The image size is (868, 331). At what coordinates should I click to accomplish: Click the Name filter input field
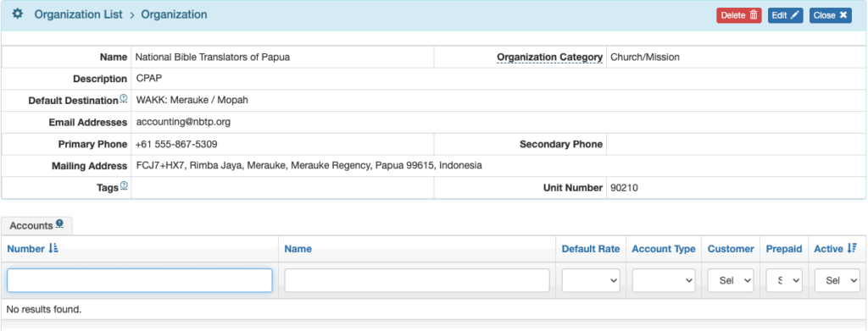[x=417, y=281]
